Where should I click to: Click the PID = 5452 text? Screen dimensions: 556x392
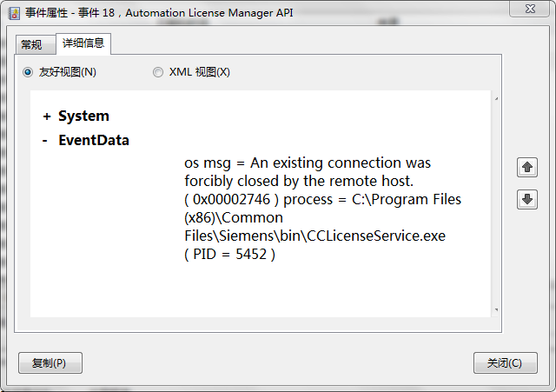coord(229,254)
